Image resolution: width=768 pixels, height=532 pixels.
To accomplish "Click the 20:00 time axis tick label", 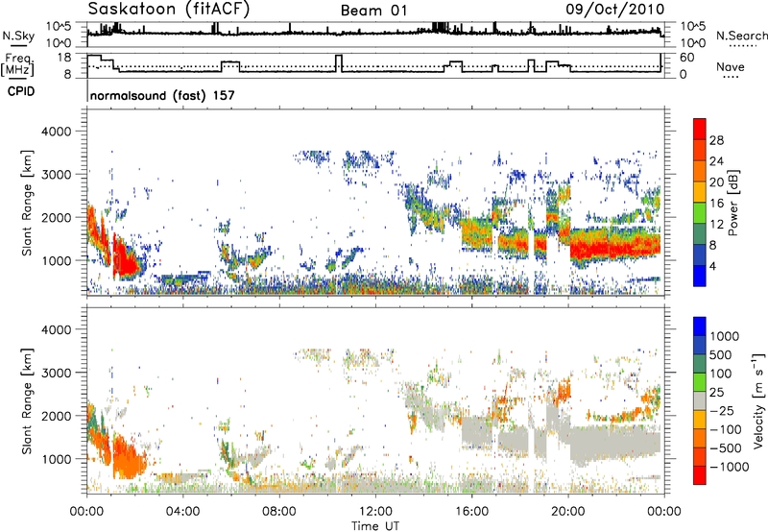I will pos(568,512).
